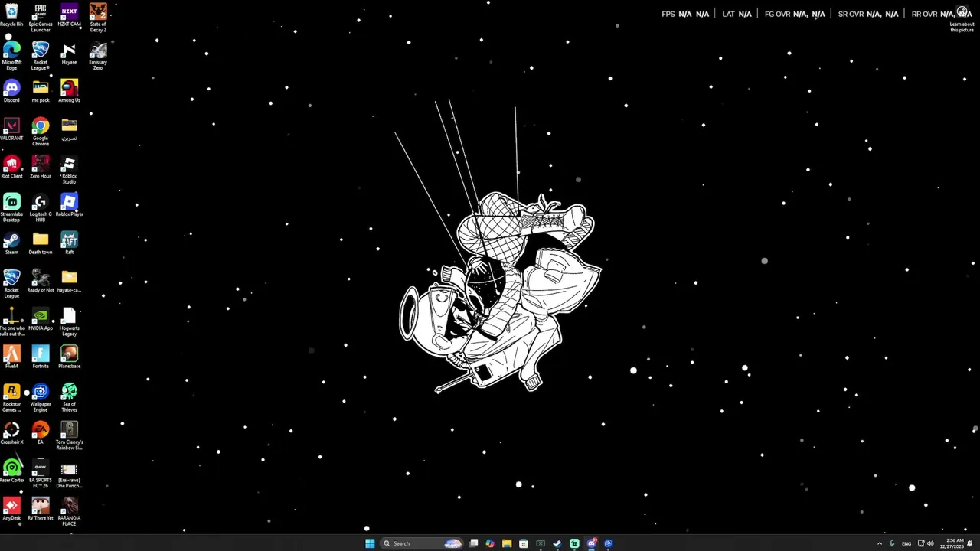Open Microsoft Store from taskbar
Screen dimensions: 980x551
[524, 543]
